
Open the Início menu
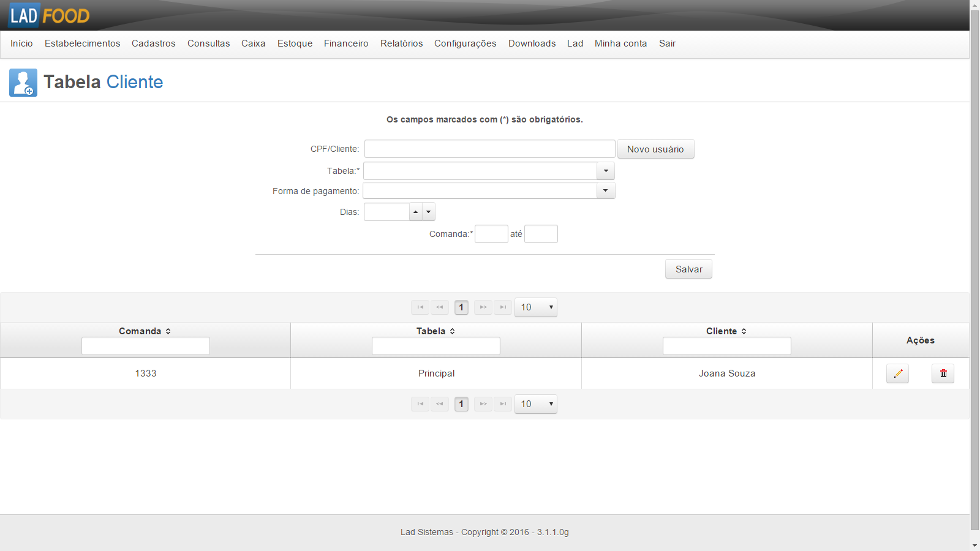pyautogui.click(x=21, y=43)
